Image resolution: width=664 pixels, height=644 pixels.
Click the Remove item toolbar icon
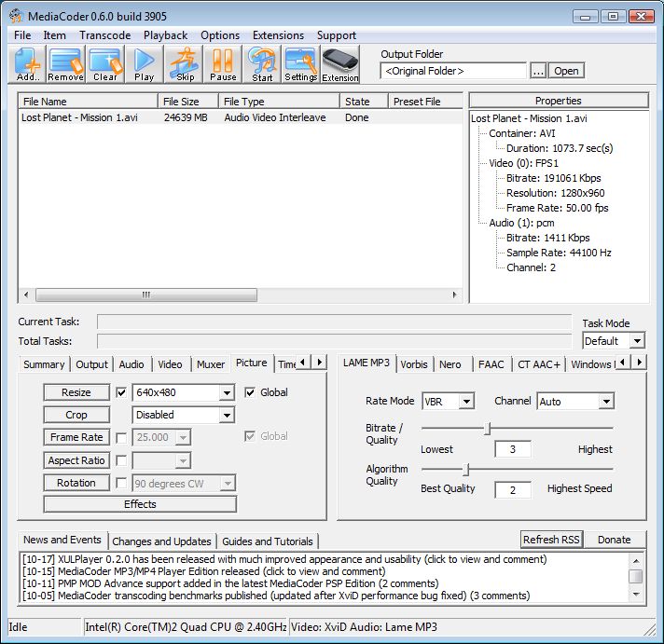tap(65, 64)
